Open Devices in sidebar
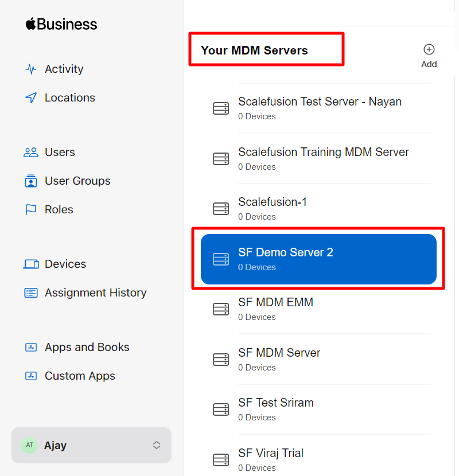Image resolution: width=459 pixels, height=476 pixels. point(65,264)
